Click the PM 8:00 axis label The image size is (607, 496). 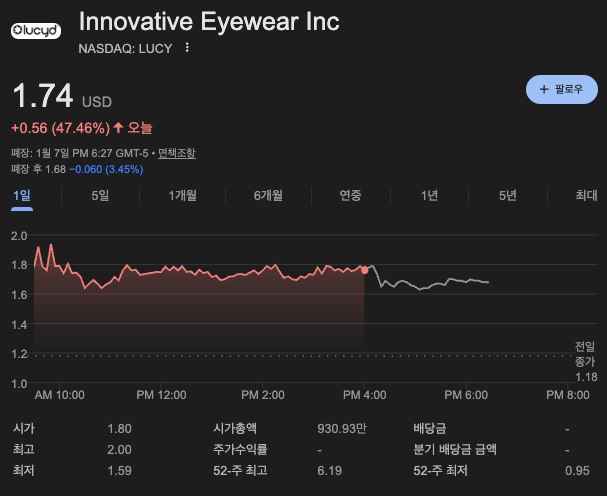(568, 395)
